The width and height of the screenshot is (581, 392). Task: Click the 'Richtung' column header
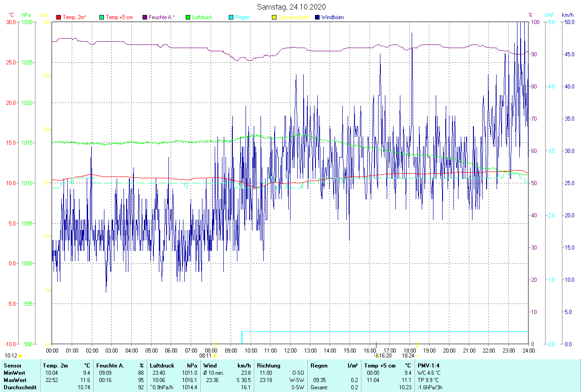269,366
